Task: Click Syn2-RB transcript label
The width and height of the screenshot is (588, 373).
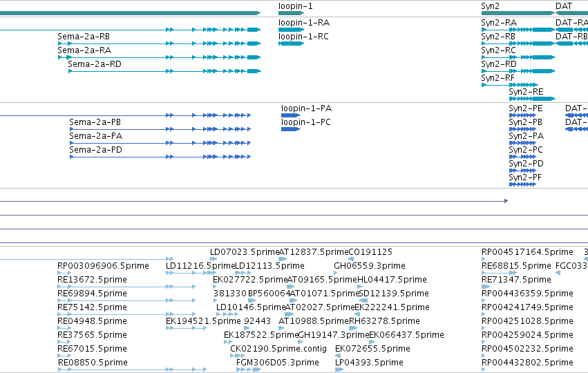Action: (x=498, y=37)
